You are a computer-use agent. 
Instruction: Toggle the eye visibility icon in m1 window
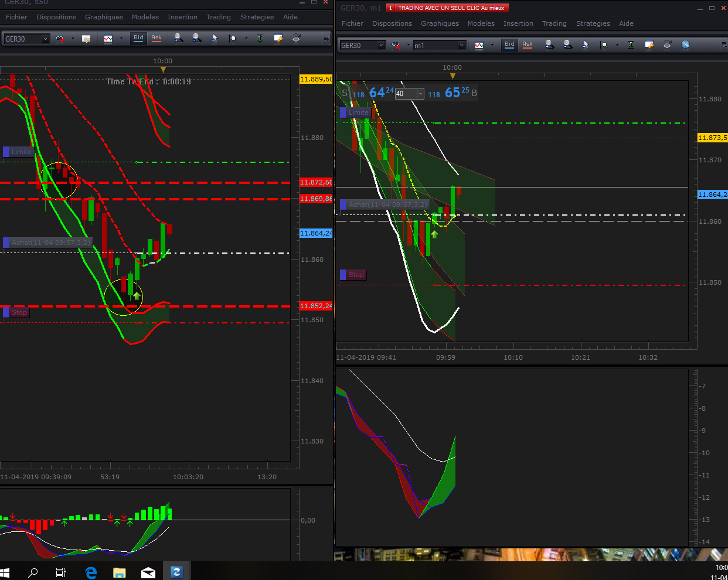(x=667, y=45)
